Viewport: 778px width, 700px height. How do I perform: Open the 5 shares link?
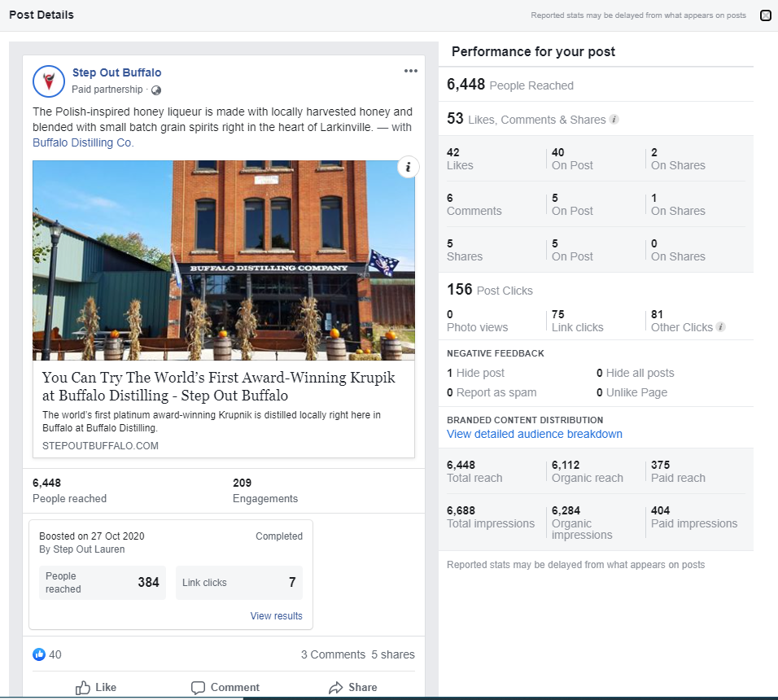pyautogui.click(x=393, y=654)
